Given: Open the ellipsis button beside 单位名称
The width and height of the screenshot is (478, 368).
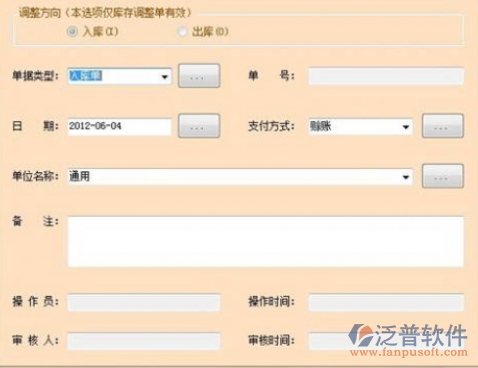Looking at the screenshot, I should pyautogui.click(x=443, y=176).
